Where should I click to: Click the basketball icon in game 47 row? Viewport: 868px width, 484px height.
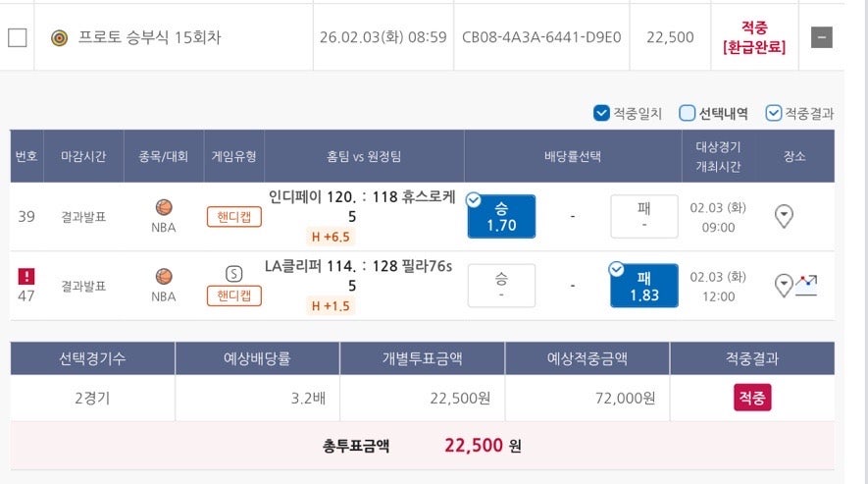(164, 277)
